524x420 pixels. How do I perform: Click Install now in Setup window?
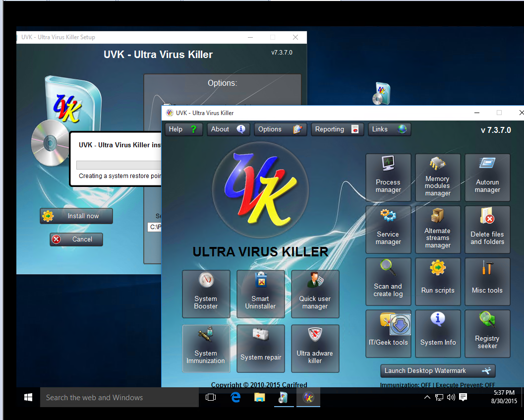(76, 216)
